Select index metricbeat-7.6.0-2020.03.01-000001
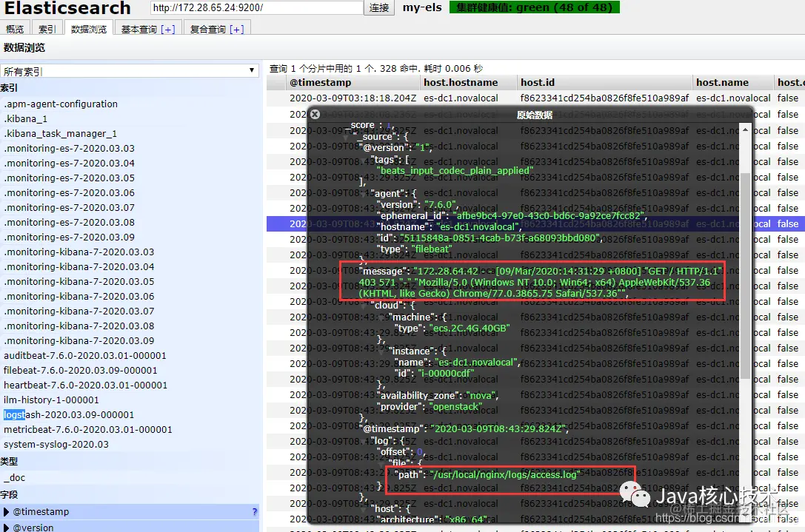Image resolution: width=805 pixels, height=532 pixels. (88, 430)
